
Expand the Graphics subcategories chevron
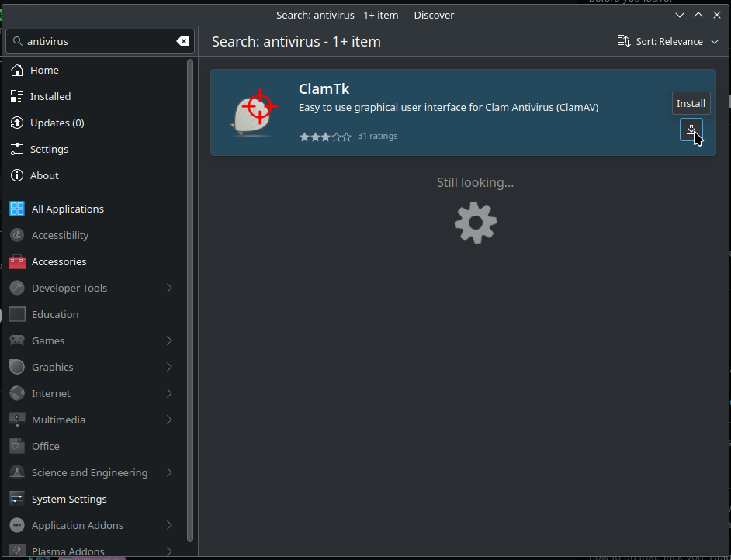click(169, 367)
